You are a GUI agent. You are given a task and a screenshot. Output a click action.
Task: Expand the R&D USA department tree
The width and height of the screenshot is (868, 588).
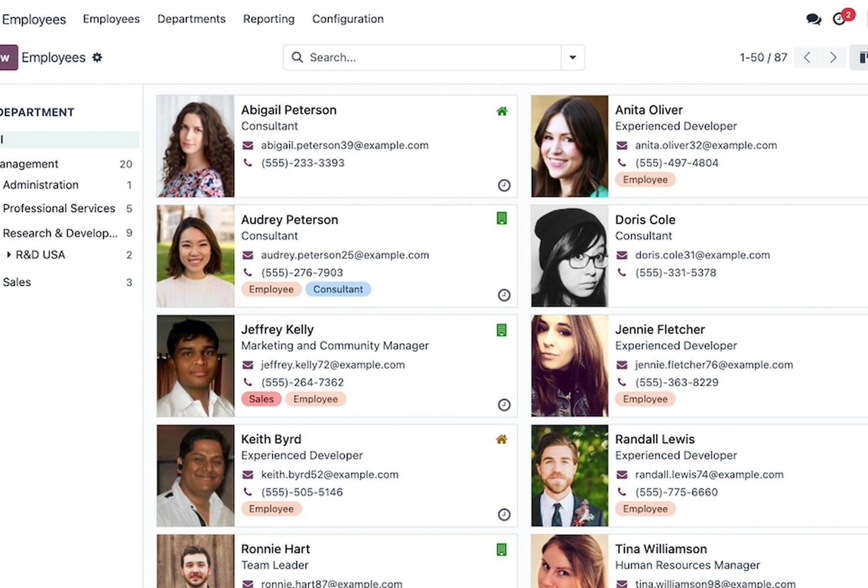pos(9,255)
